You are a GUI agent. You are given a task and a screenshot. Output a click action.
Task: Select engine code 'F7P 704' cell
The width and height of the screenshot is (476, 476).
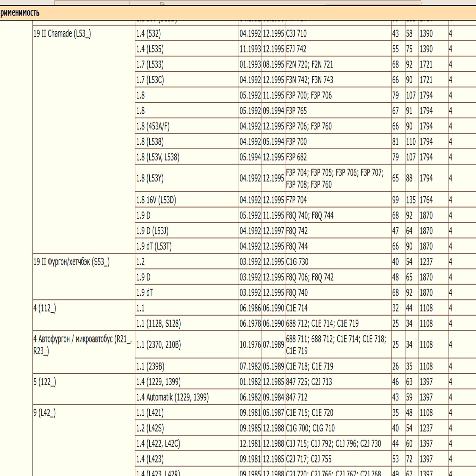tap(296, 200)
